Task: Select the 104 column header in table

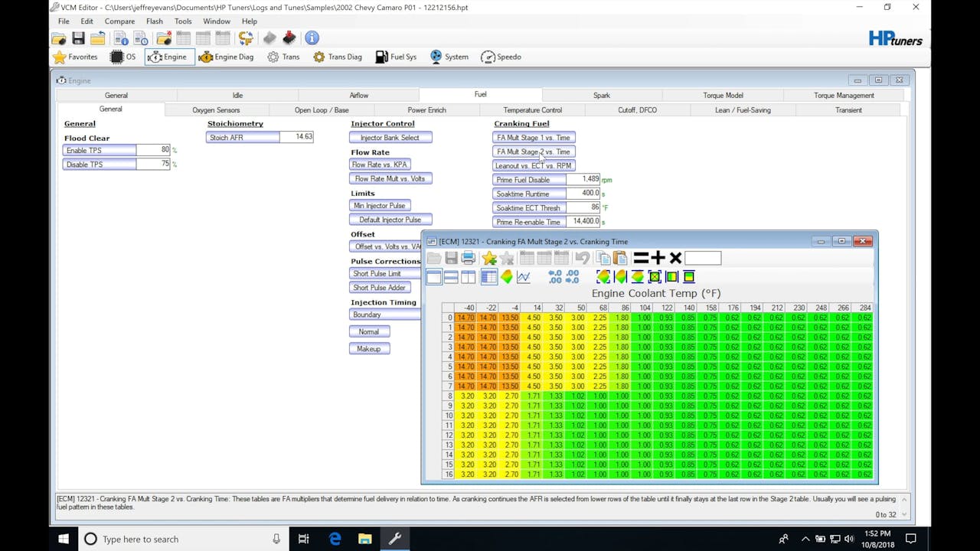Action: [645, 308]
